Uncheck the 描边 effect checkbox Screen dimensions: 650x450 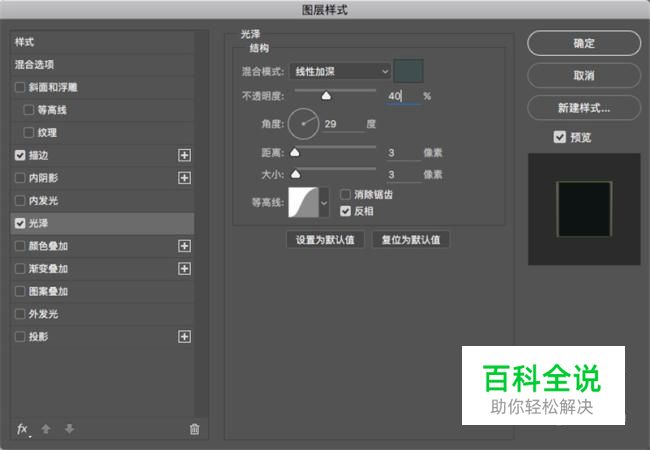click(20, 155)
